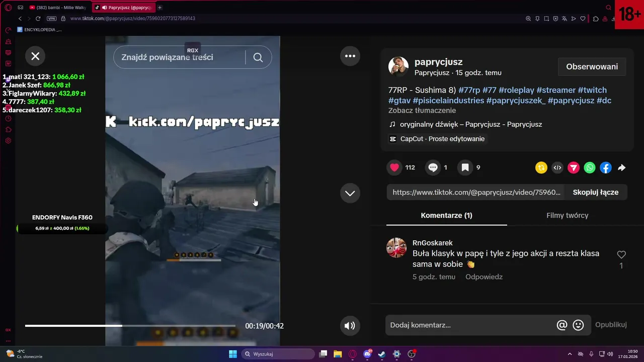
Task: Like RnGoskarek's comment with heart
Action: click(x=621, y=255)
